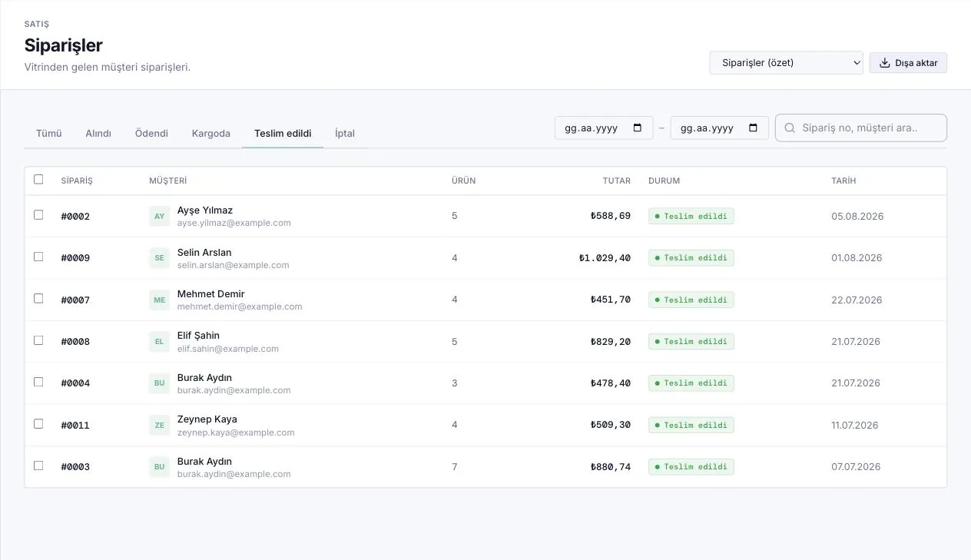Check the box for order #0009
The width and height of the screenshot is (971, 560).
(38, 257)
